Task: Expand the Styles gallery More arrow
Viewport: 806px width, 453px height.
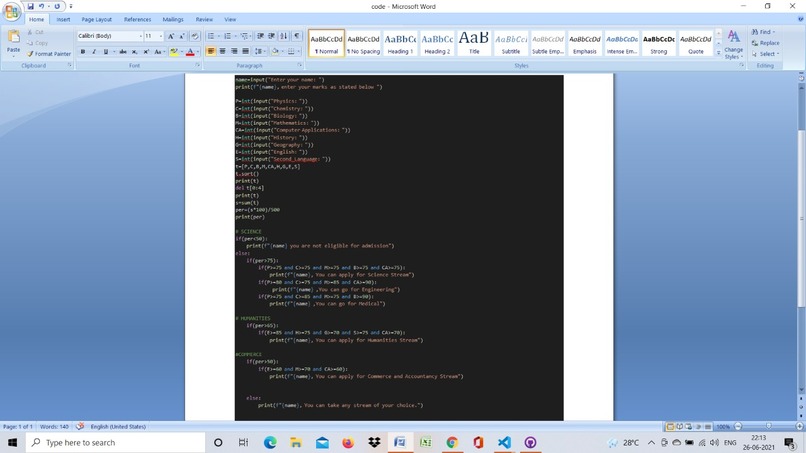Action: point(719,53)
